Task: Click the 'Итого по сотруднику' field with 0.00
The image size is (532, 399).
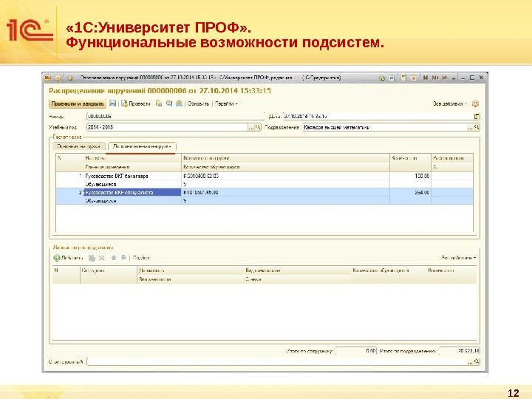Action: click(356, 351)
